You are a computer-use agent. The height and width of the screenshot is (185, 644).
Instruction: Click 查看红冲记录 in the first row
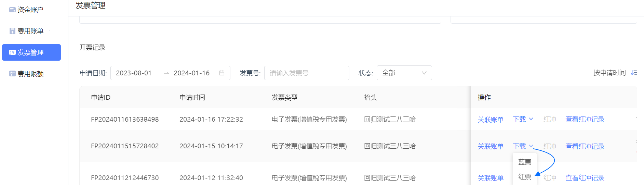point(585,119)
